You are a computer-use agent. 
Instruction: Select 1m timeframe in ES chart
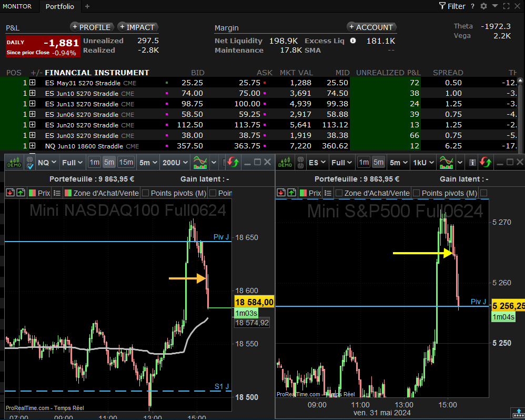pyautogui.click(x=364, y=163)
